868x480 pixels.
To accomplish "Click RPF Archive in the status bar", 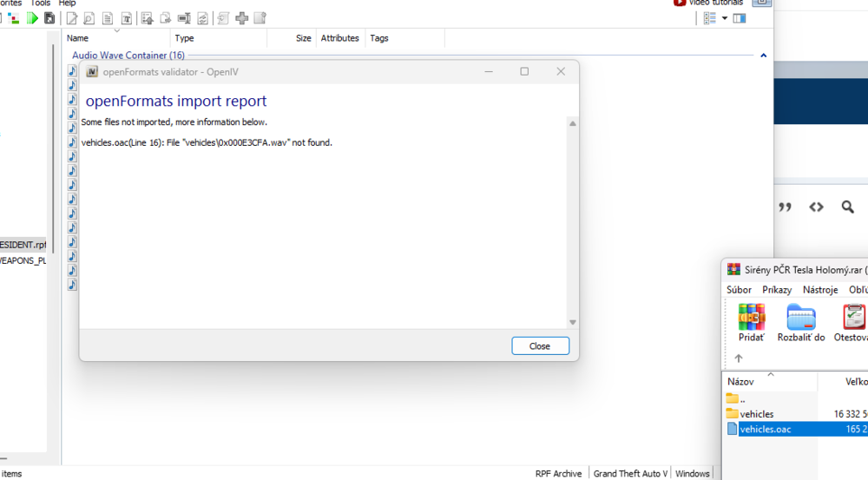I will [558, 474].
